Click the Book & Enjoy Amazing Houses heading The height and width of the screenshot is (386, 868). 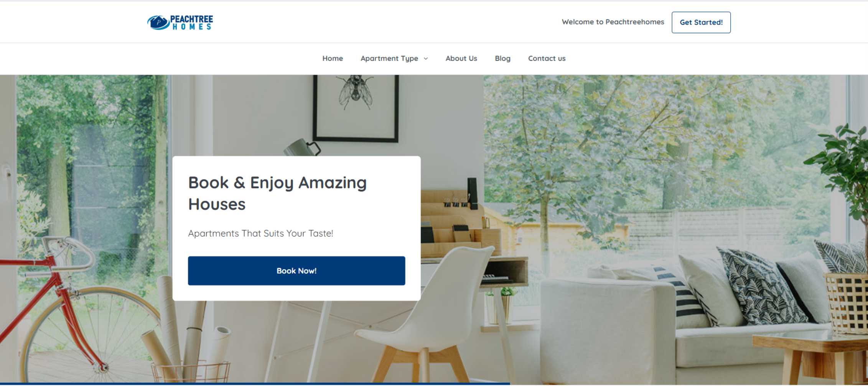tap(277, 193)
